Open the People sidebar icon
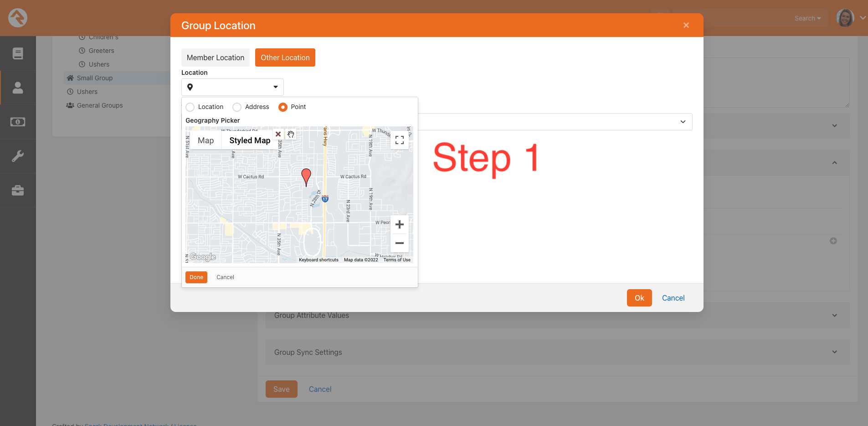Viewport: 868px width, 426px height. (18, 88)
